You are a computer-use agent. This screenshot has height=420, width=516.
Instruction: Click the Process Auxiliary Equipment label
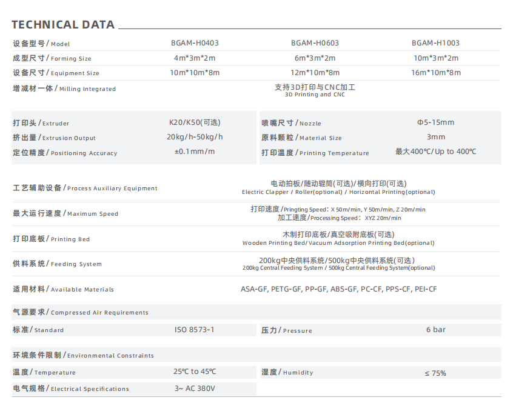point(85,188)
